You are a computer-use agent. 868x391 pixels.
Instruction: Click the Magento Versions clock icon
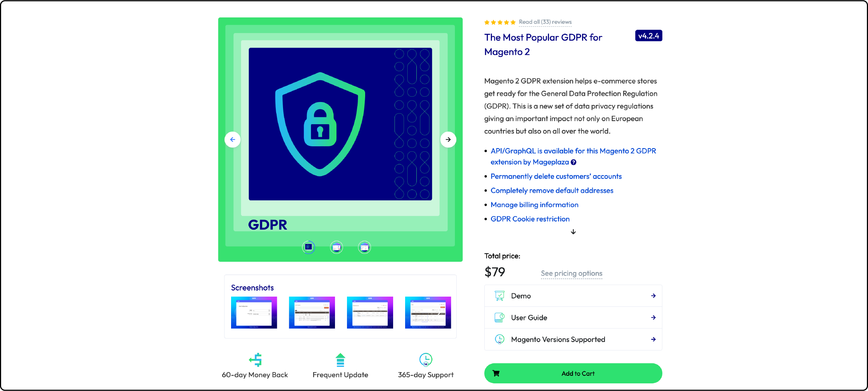500,339
